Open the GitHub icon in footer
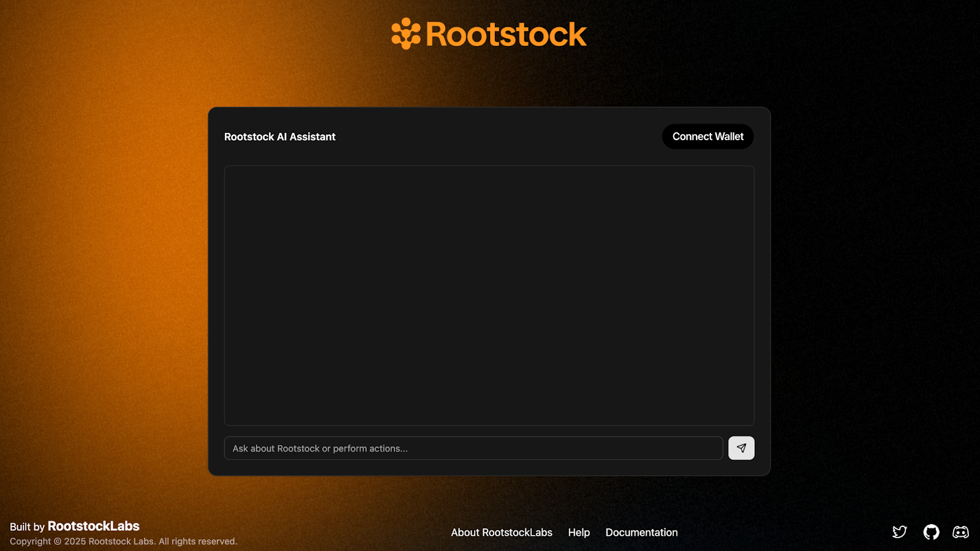Viewport: 980px width, 551px height. point(931,532)
